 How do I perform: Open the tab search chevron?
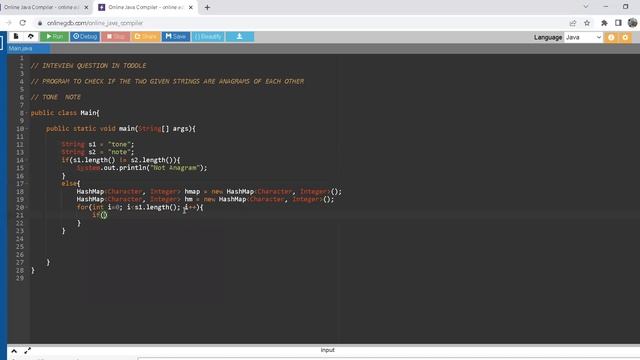(586, 7)
